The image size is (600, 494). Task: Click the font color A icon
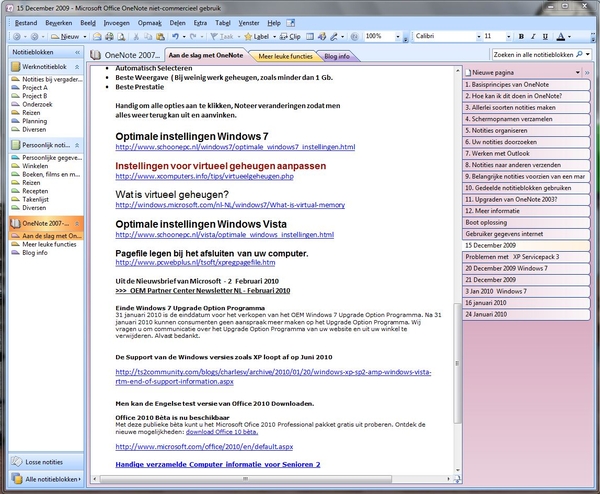pos(561,36)
